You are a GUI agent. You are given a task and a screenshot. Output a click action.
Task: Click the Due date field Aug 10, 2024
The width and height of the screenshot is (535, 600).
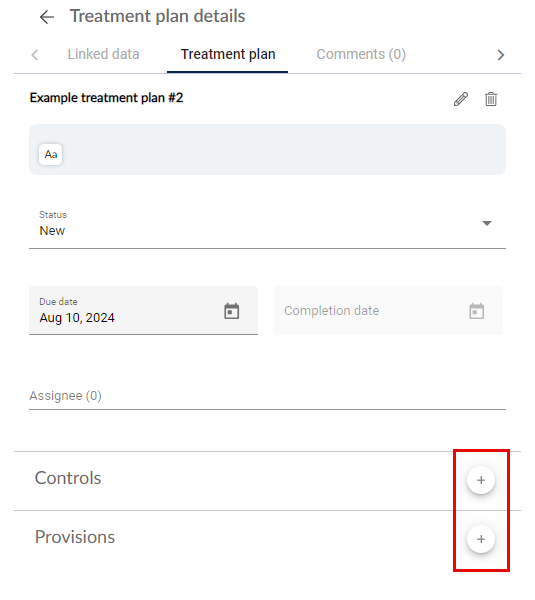click(144, 310)
